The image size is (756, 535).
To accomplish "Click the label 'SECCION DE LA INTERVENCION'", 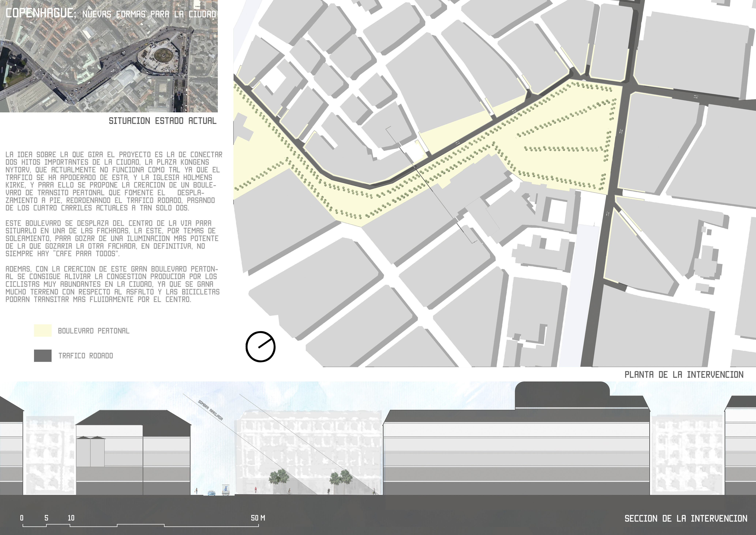I will coord(686,519).
